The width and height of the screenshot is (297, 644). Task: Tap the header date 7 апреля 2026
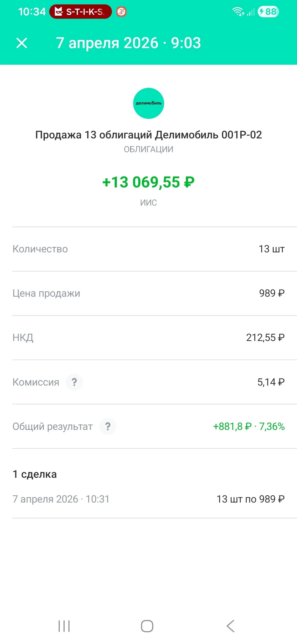click(107, 43)
